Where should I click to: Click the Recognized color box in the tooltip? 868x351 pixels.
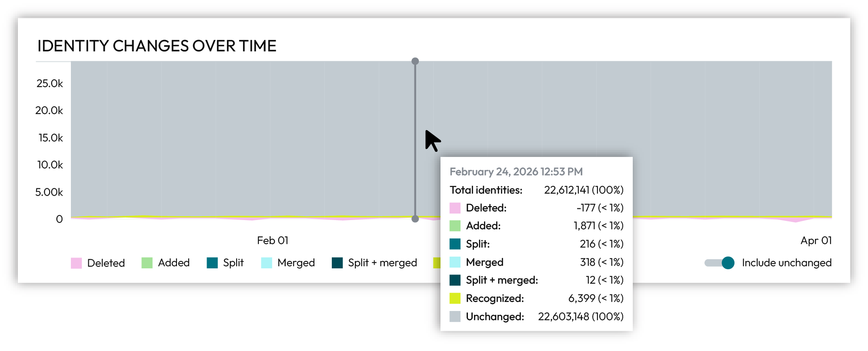[x=455, y=298]
